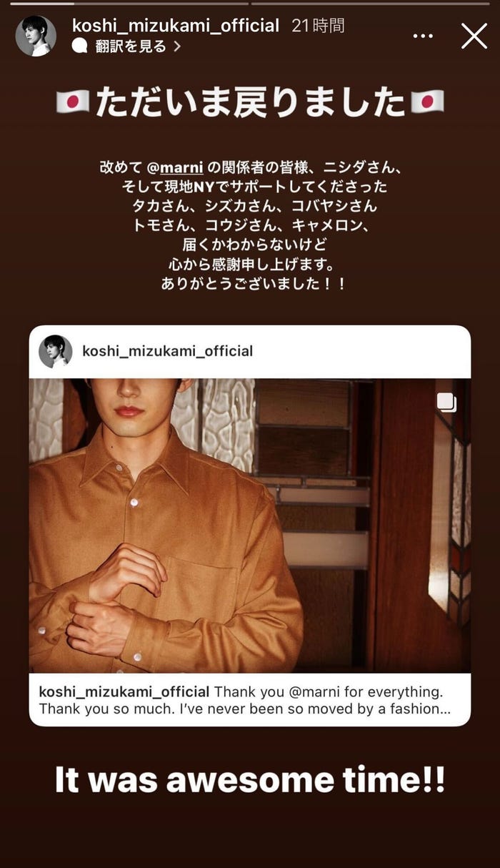Viewport: 500px width, 868px height.
Task: Tap the left Japanese flag emoji
Action: [74, 102]
